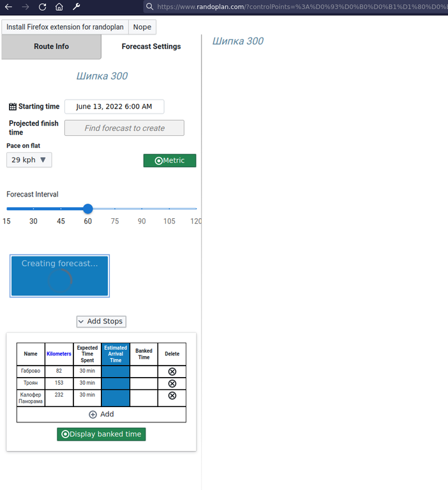This screenshot has height=490, width=448.
Task: Toggle the Metric units button
Action: click(x=170, y=161)
